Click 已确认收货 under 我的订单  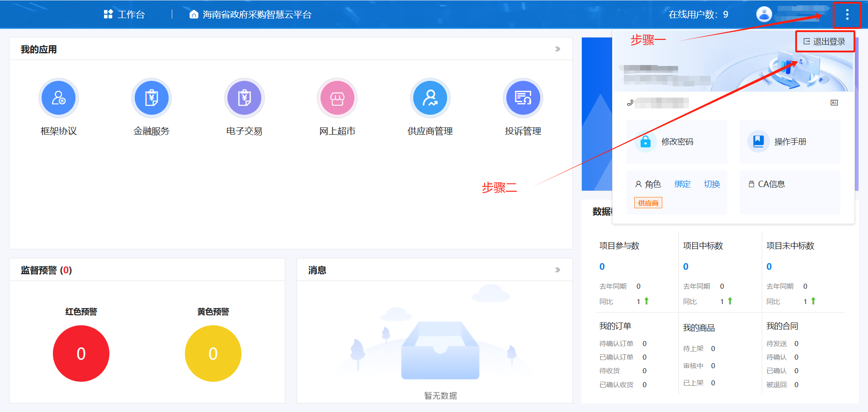pos(616,385)
